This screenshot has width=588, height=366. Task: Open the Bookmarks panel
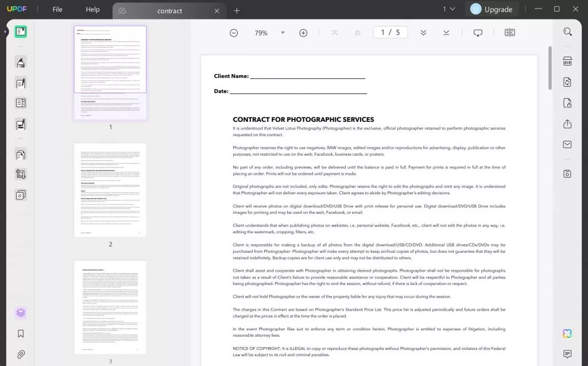click(x=20, y=333)
